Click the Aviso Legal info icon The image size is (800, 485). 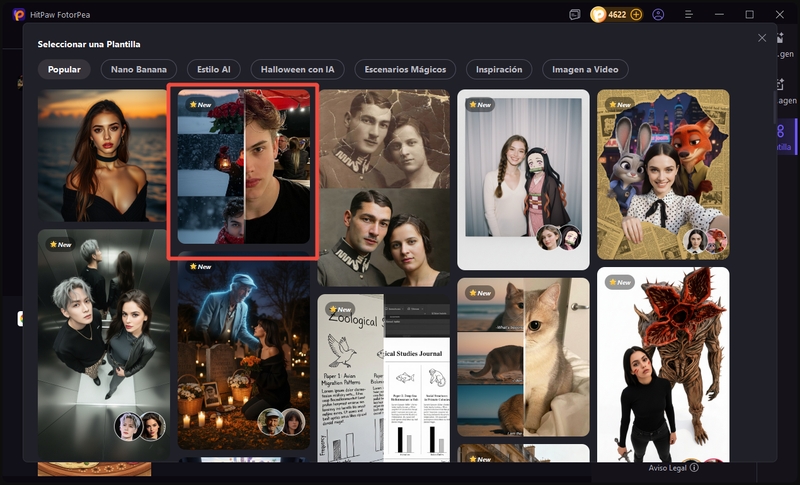click(694, 467)
